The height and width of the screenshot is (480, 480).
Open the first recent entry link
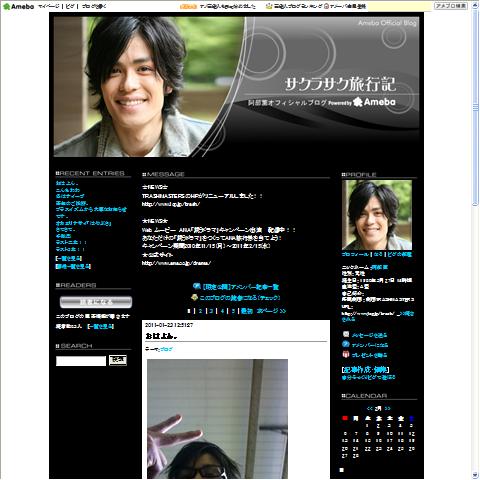67,183
